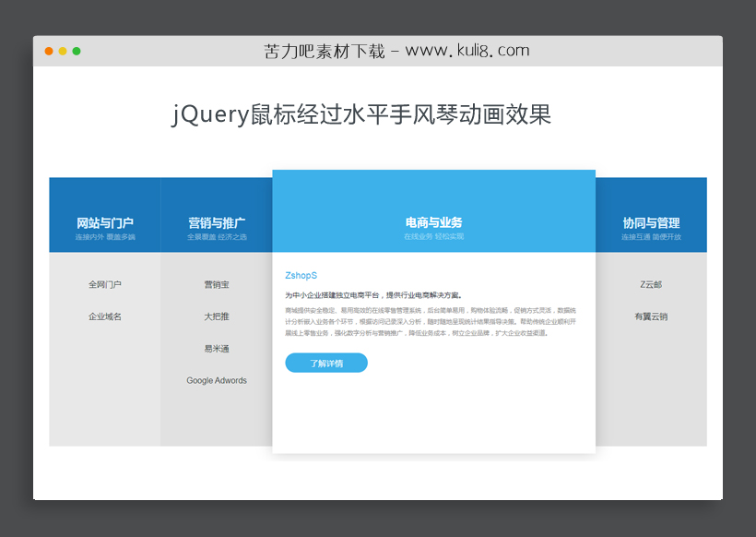Viewport: 756px width, 537px height.
Task: Click the 有賀云销 entry
Action: (650, 316)
